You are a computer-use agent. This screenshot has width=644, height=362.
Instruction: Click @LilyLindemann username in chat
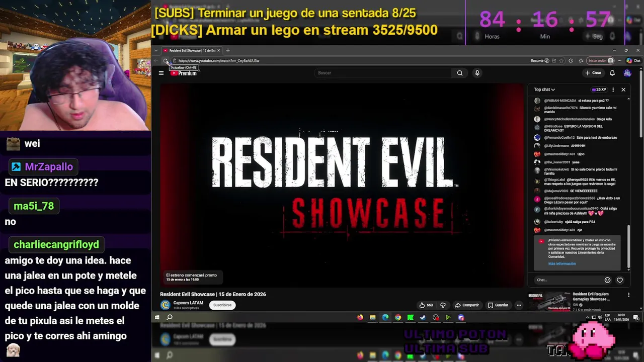pos(556,146)
